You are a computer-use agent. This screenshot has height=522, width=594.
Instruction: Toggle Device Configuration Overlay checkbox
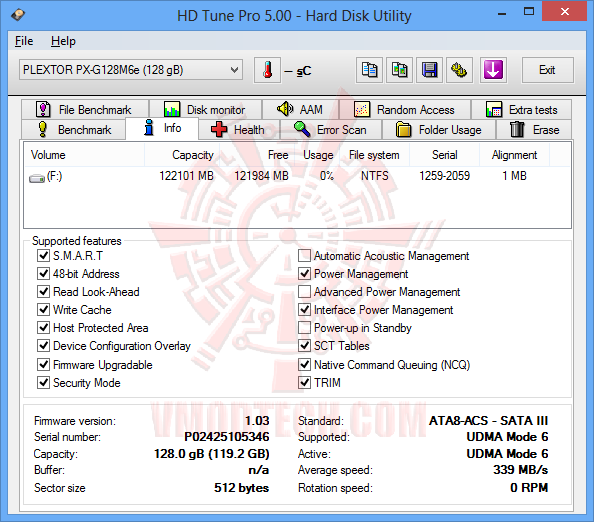point(43,345)
